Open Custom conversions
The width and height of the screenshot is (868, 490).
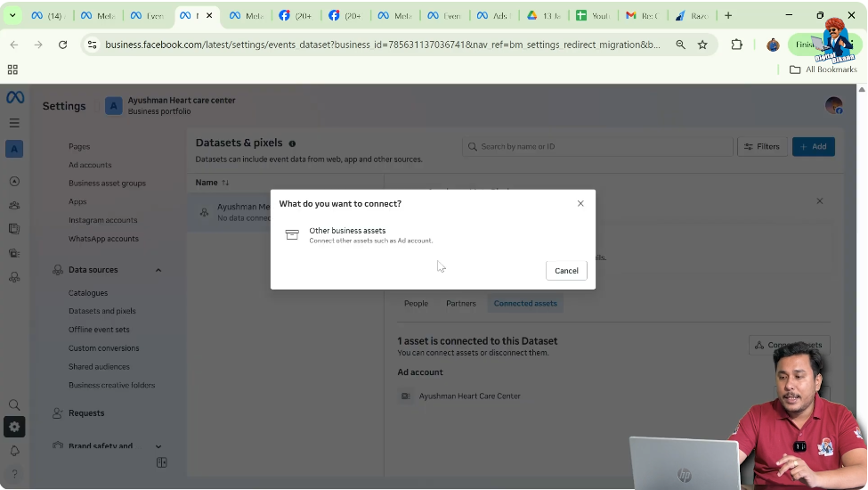click(x=103, y=348)
